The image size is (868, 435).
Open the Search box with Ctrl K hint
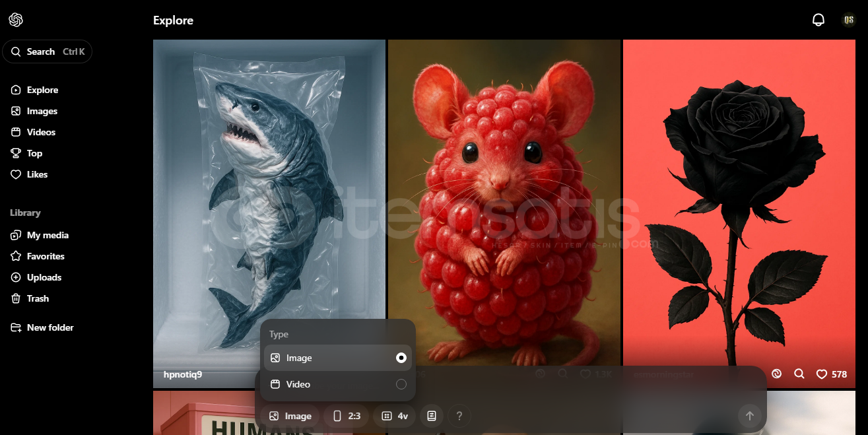coord(48,51)
